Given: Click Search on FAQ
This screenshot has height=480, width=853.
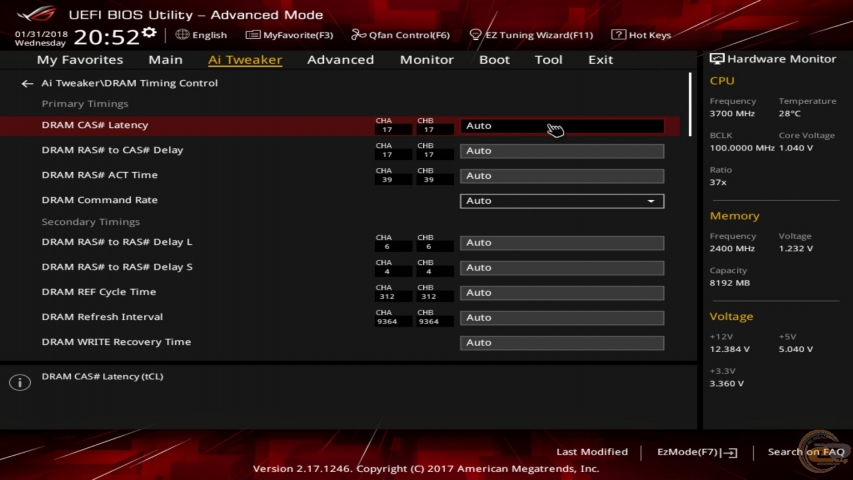Looking at the screenshot, I should tap(806, 452).
